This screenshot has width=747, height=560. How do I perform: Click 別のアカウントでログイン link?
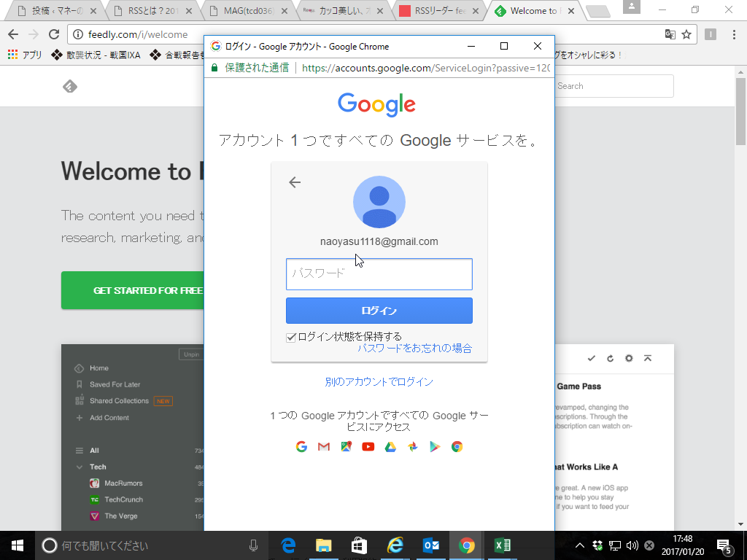[379, 382]
